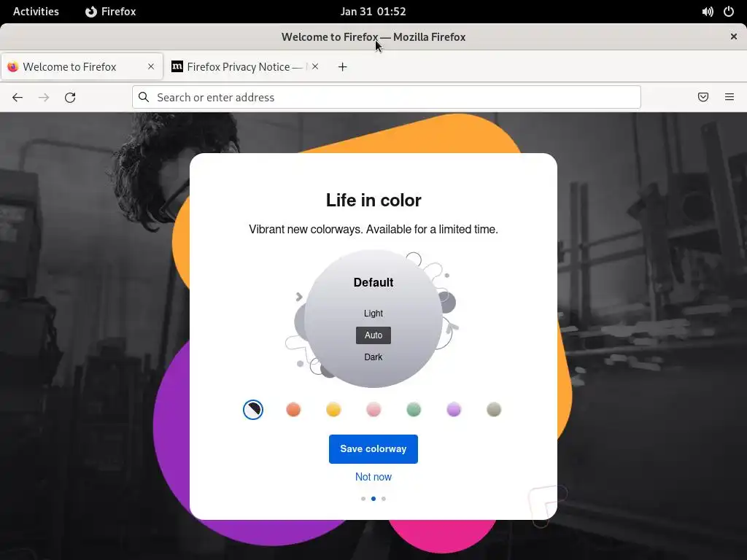Image resolution: width=747 pixels, height=560 pixels.
Task: Open the system power menu
Action: click(x=729, y=12)
